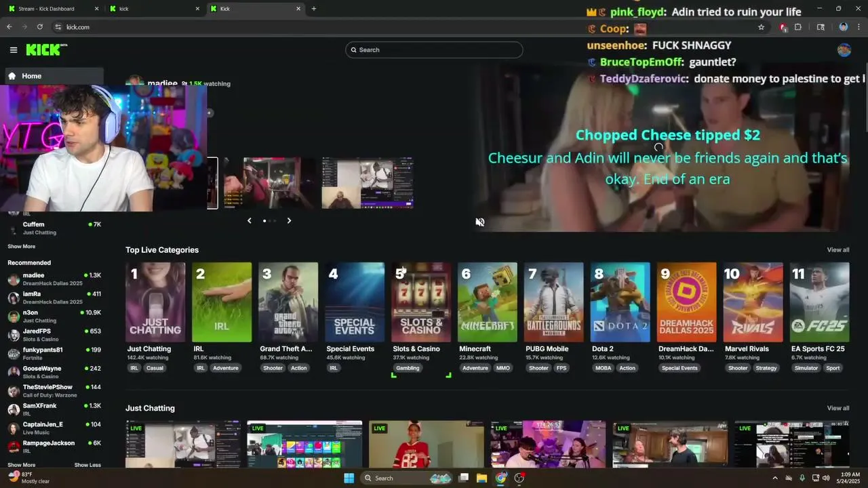The width and height of the screenshot is (868, 488).
Task: Open the DreamHack Dallas 2025 category card
Action: 687,302
